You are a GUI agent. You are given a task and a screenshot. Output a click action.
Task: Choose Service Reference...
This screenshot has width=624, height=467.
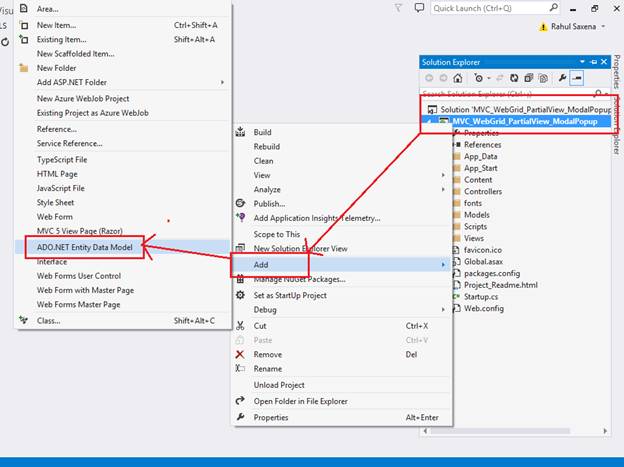(x=70, y=143)
